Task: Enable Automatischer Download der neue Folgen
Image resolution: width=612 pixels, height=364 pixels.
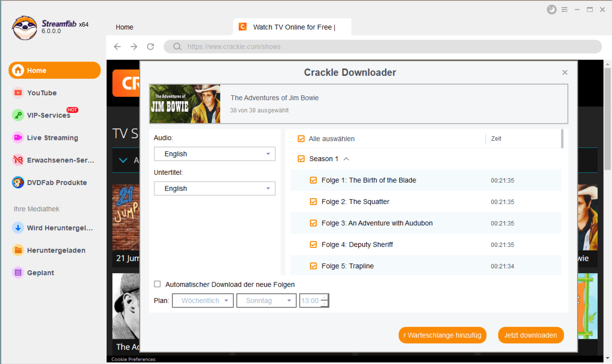Action: [157, 284]
